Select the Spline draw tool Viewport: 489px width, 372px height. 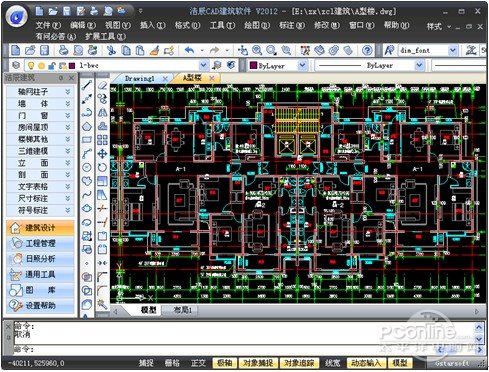pos(87,195)
